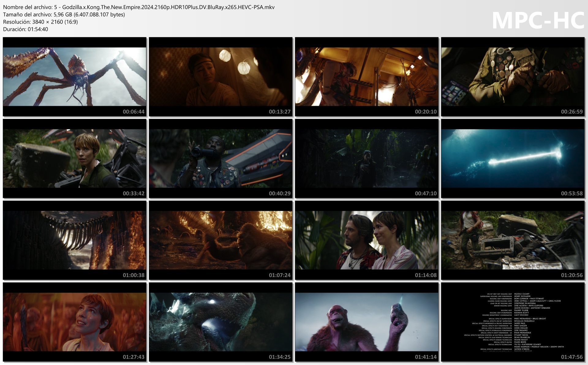
Task: Click the 'Tamaño del archivo: 5,96 GB' line
Action: tap(64, 14)
